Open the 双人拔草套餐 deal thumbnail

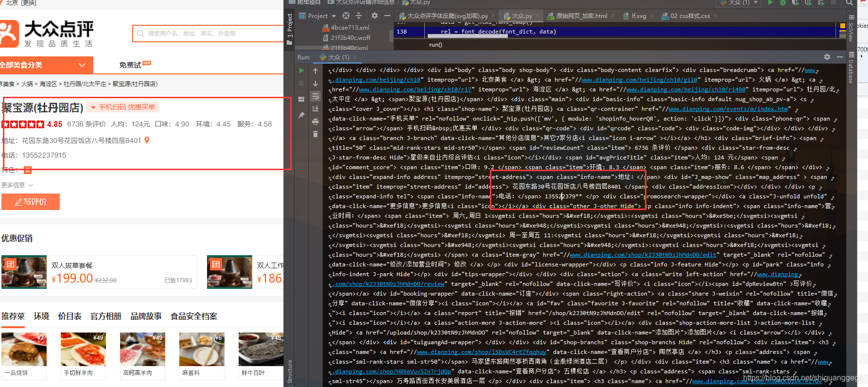coord(24,272)
